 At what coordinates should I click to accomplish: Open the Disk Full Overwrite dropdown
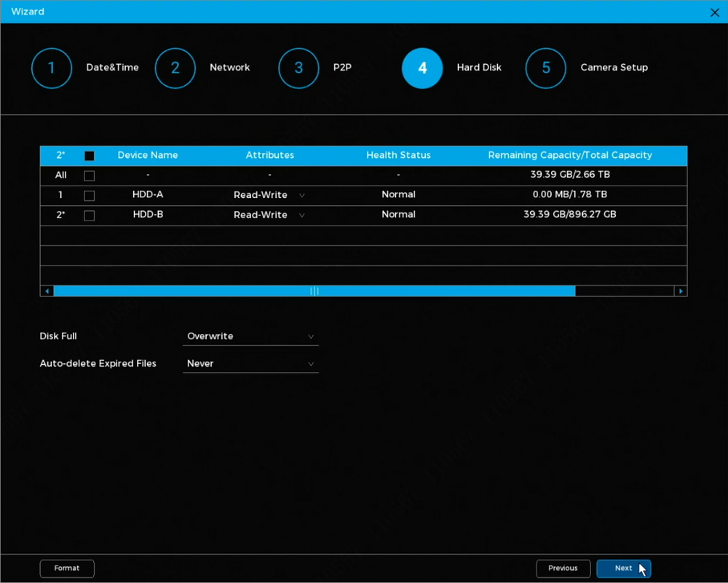point(250,336)
